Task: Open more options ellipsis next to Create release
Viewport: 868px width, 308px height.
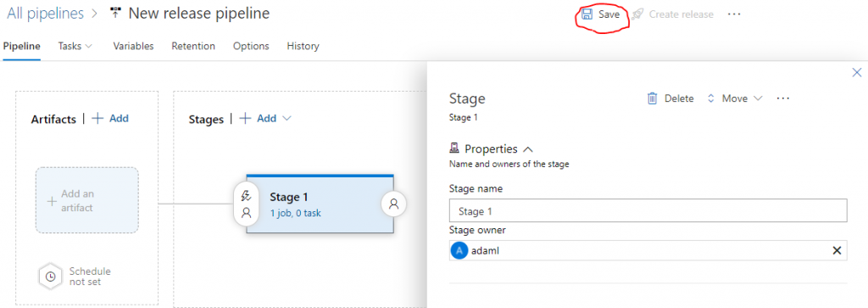Action: pyautogui.click(x=734, y=14)
